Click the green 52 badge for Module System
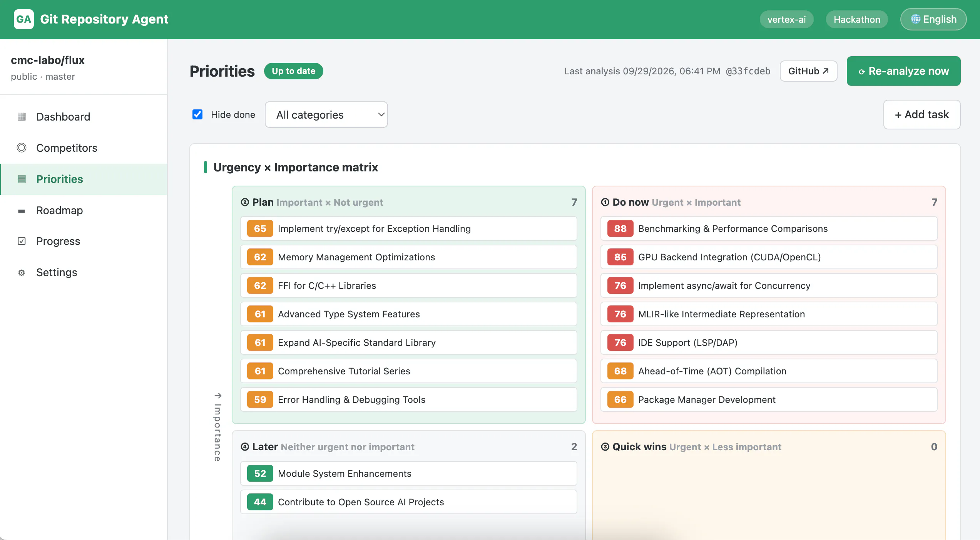This screenshot has width=980, height=540. coord(260,473)
